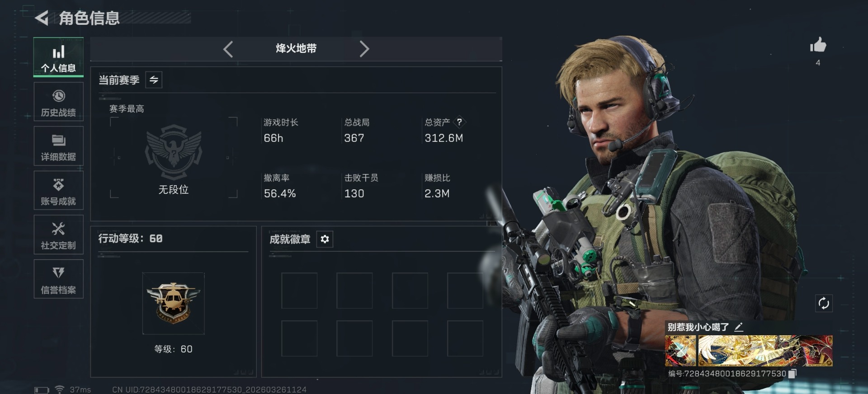This screenshot has width=868, height=394.
Task: Switch to previous game mode with left chevron
Action: click(228, 49)
